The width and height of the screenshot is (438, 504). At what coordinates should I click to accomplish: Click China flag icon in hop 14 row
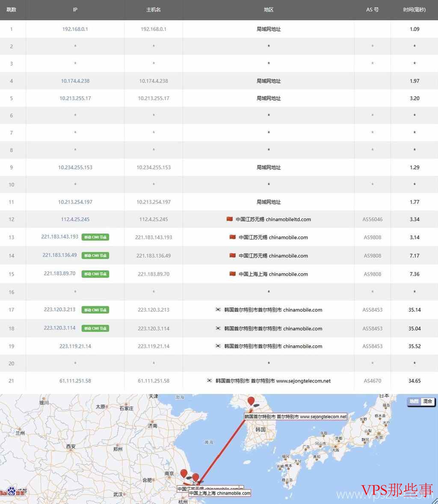pyautogui.click(x=233, y=255)
